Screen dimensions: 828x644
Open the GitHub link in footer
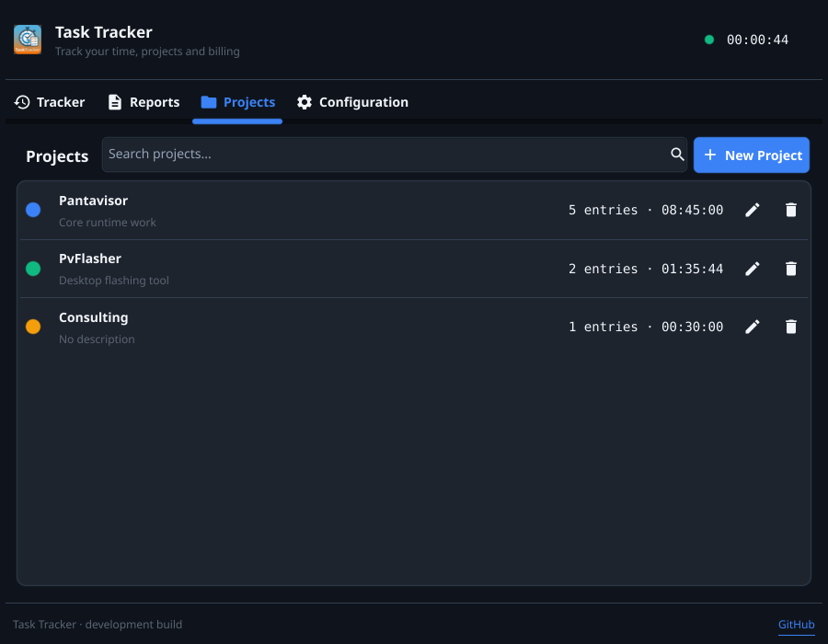797,625
